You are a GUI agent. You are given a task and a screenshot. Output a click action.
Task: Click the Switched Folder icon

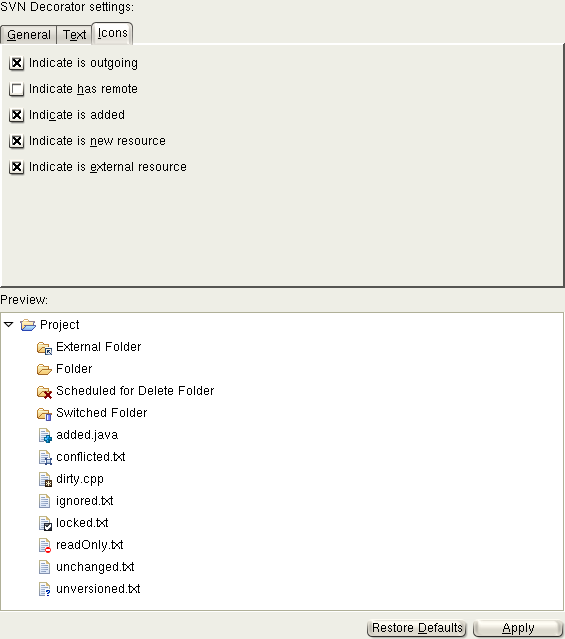(x=44, y=414)
